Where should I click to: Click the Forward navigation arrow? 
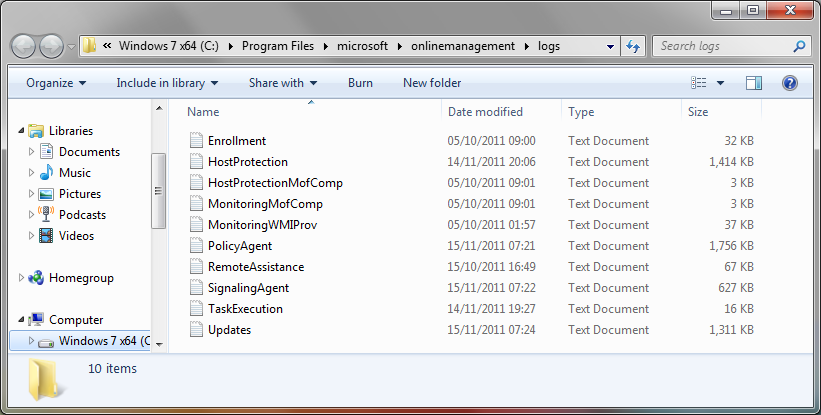(x=51, y=47)
